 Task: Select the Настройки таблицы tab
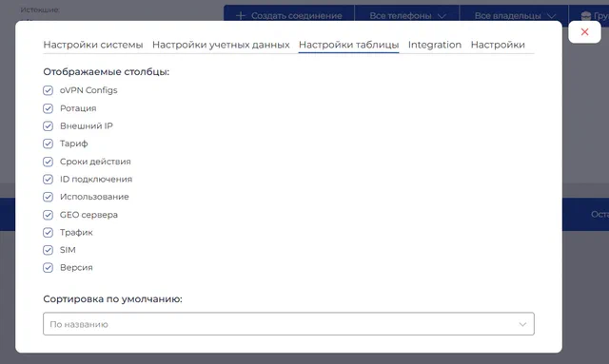pos(349,45)
